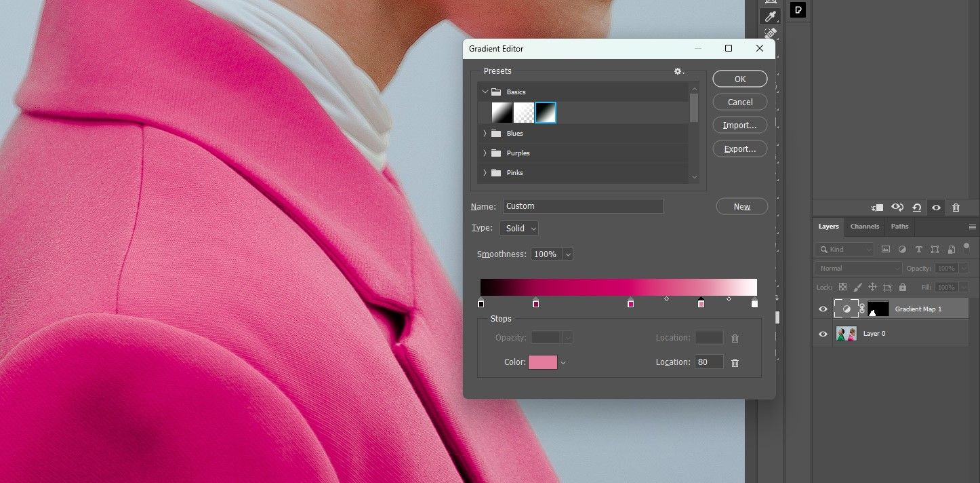Hide Gradient Map 1 layer
The image size is (980, 483).
pos(823,309)
